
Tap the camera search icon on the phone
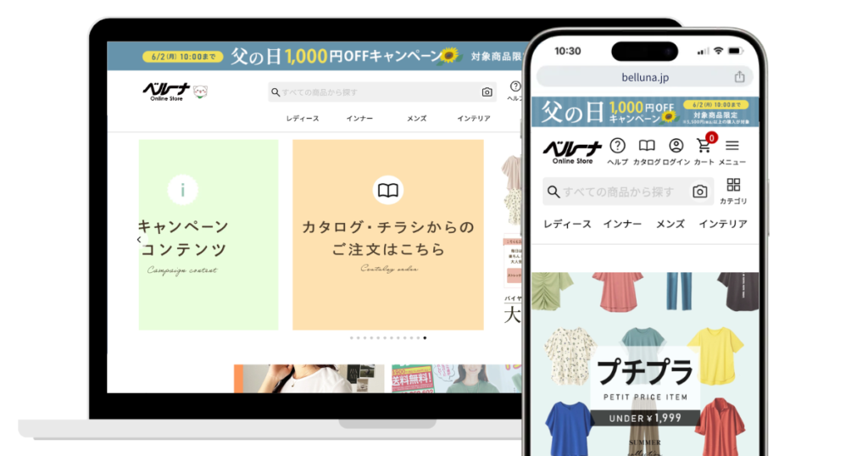point(699,192)
